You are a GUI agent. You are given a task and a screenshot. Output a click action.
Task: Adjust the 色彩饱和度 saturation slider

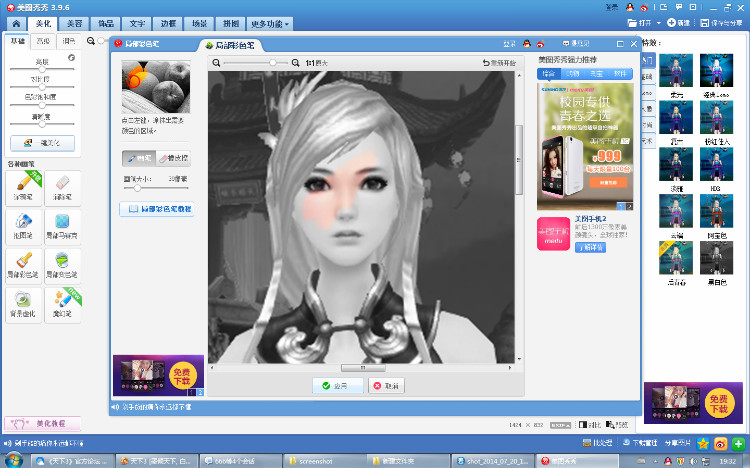tap(42, 105)
